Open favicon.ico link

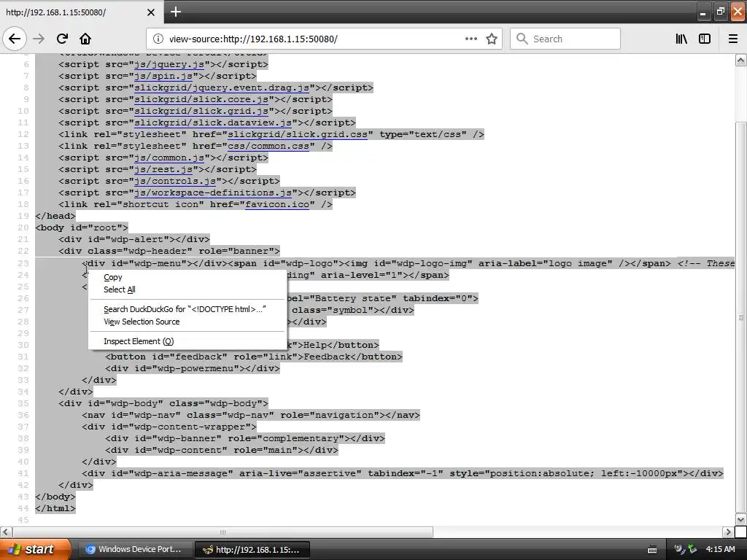pyautogui.click(x=276, y=204)
